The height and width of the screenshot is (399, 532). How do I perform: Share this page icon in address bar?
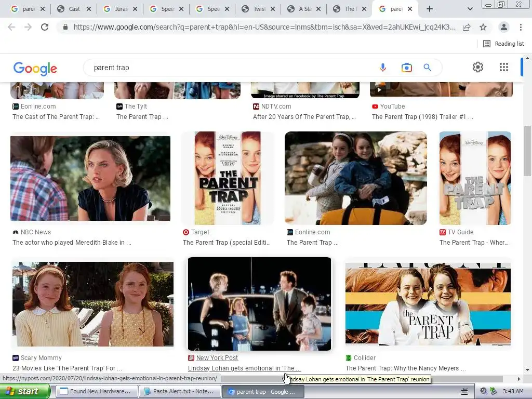[x=467, y=27]
